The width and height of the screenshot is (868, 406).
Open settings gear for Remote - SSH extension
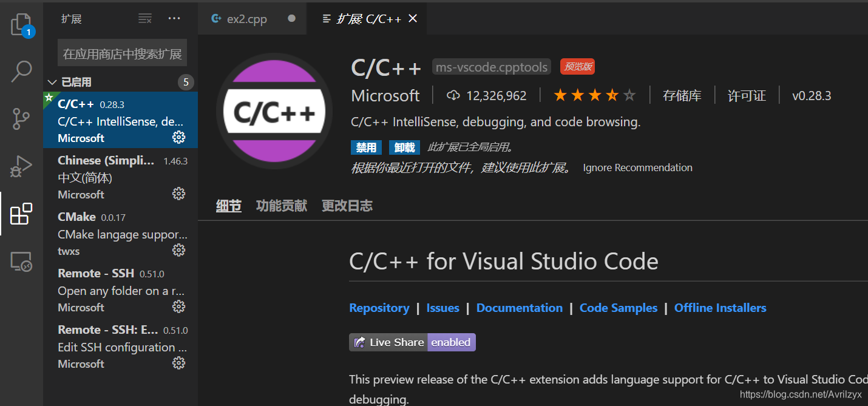tap(178, 306)
